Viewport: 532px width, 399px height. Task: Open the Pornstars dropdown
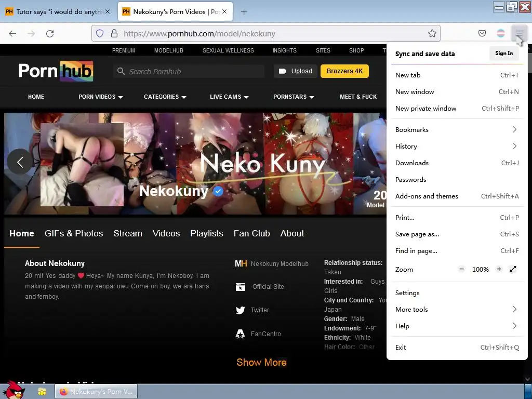click(x=294, y=97)
